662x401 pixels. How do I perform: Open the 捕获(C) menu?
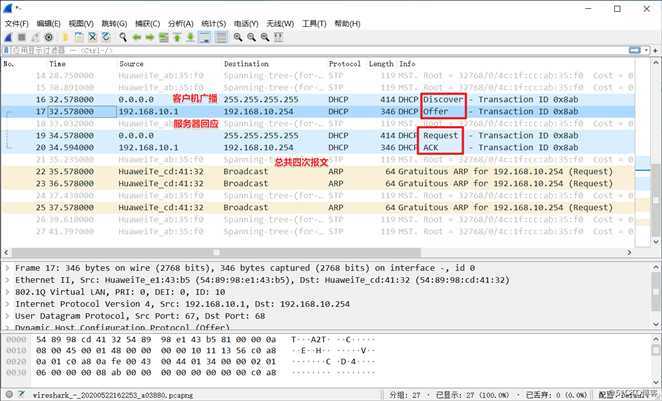(x=147, y=24)
